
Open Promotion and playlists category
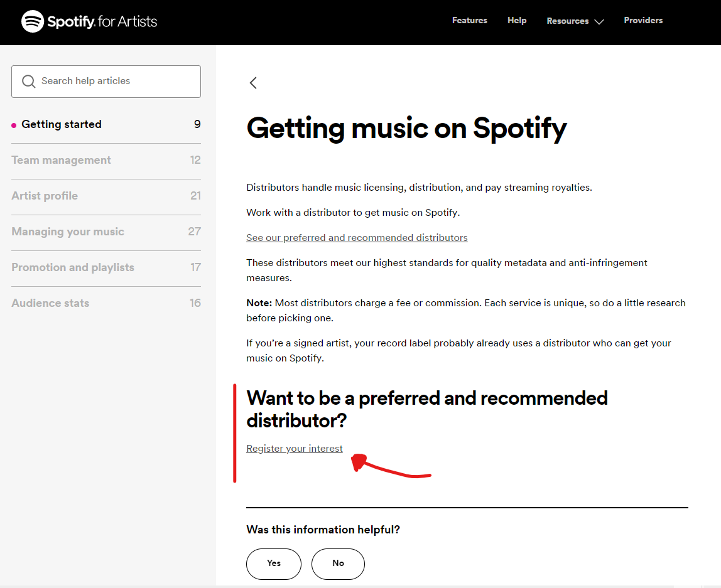coord(106,267)
